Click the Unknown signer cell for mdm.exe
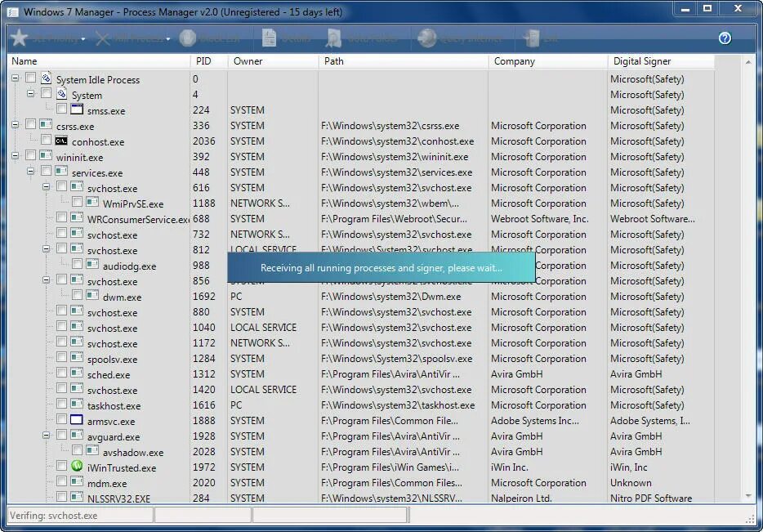Screen dimensions: 763x532 tap(631, 483)
